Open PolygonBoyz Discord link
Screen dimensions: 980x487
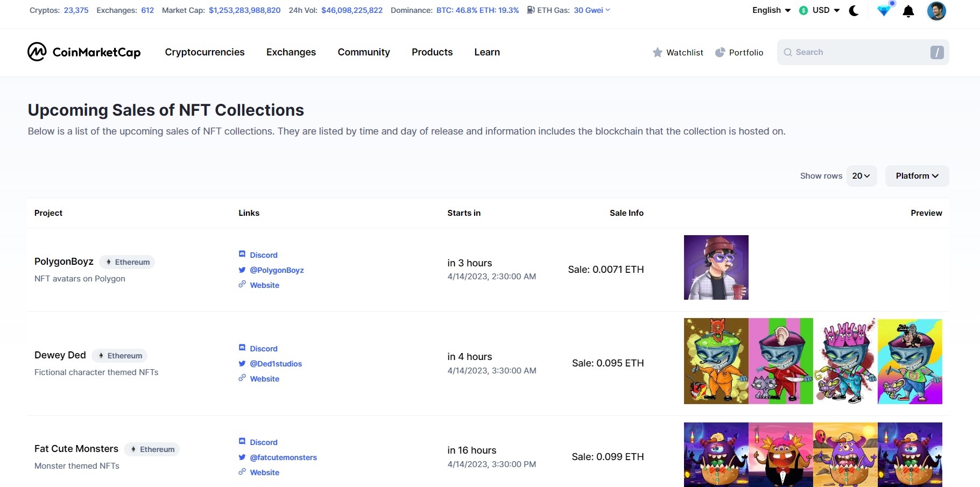[264, 255]
